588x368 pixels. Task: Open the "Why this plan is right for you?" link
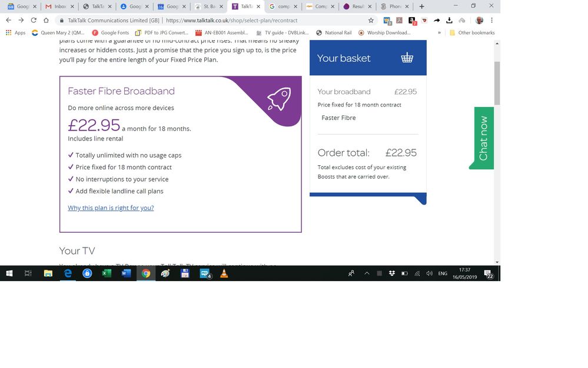click(111, 208)
